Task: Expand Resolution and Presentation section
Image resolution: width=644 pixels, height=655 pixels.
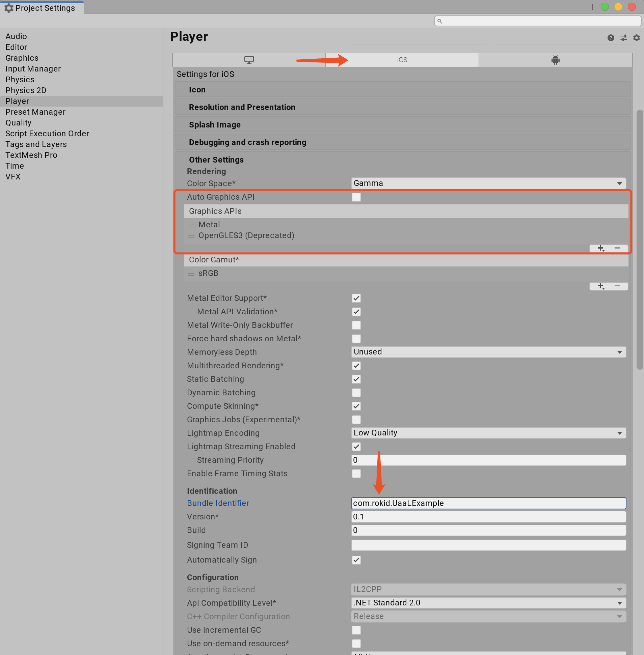Action: (402, 107)
